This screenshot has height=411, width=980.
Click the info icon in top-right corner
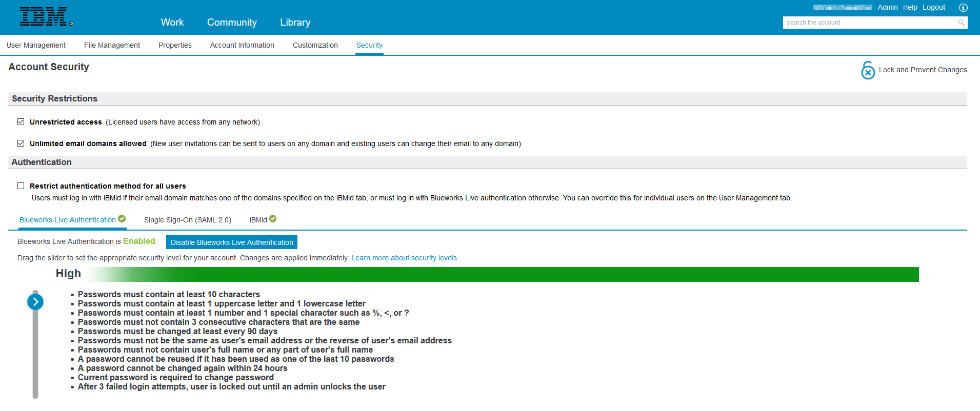click(x=963, y=8)
